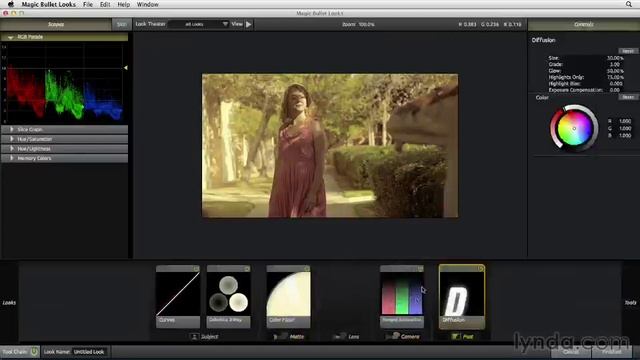Select the Diffusion tool card
640x360 pixels.
tap(462, 297)
